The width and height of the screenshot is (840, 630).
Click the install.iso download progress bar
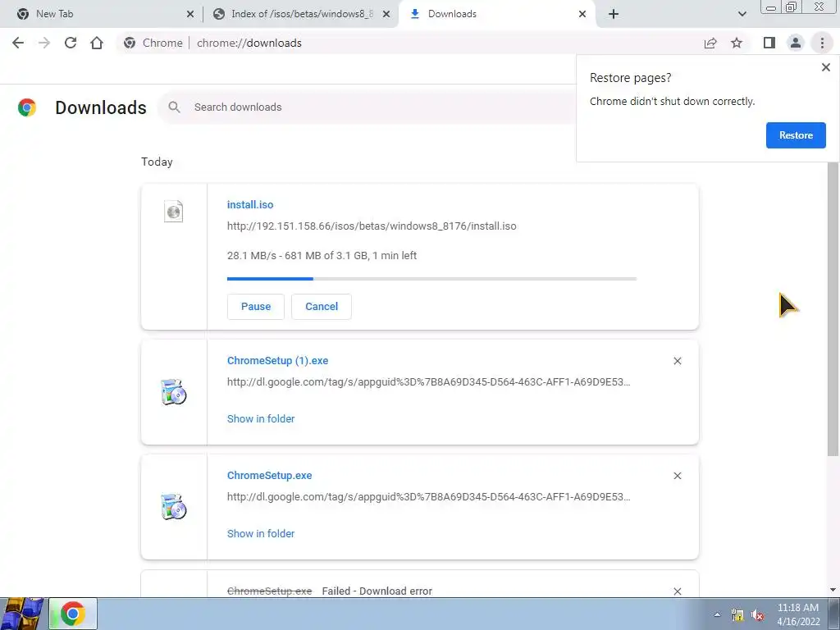point(431,279)
